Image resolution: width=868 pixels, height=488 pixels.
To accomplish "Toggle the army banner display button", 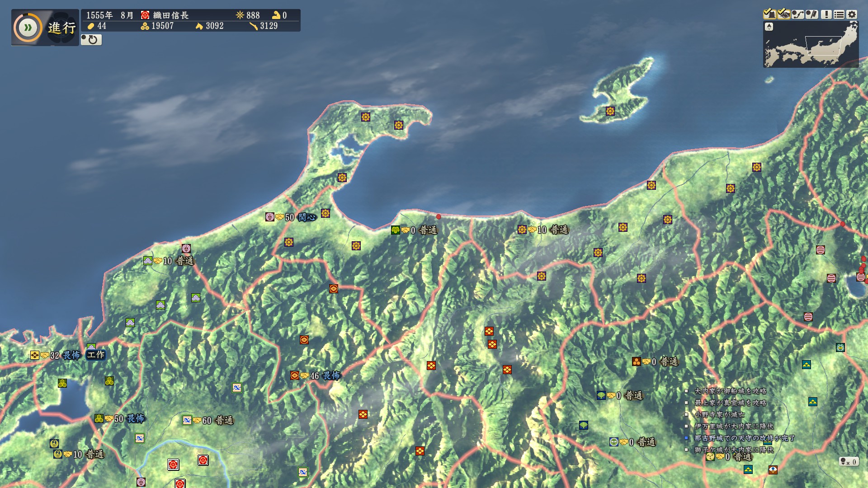I will coord(812,14).
